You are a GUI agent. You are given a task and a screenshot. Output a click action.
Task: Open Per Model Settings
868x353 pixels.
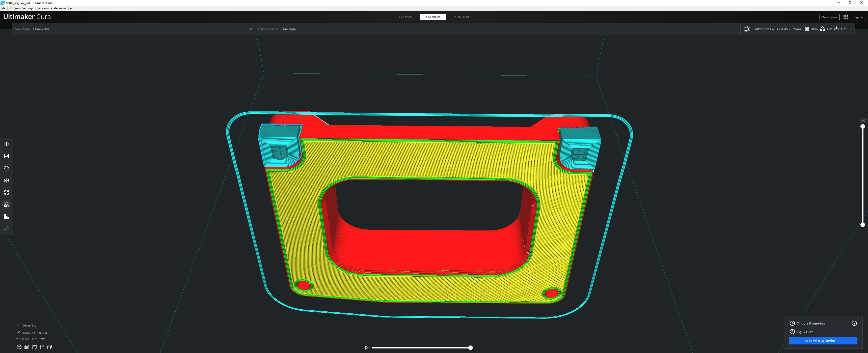tap(6, 192)
